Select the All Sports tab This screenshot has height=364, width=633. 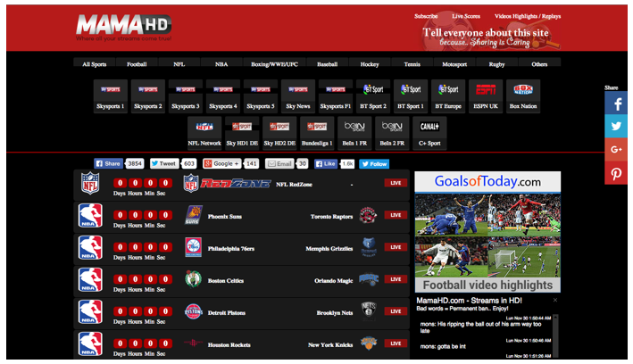point(94,64)
